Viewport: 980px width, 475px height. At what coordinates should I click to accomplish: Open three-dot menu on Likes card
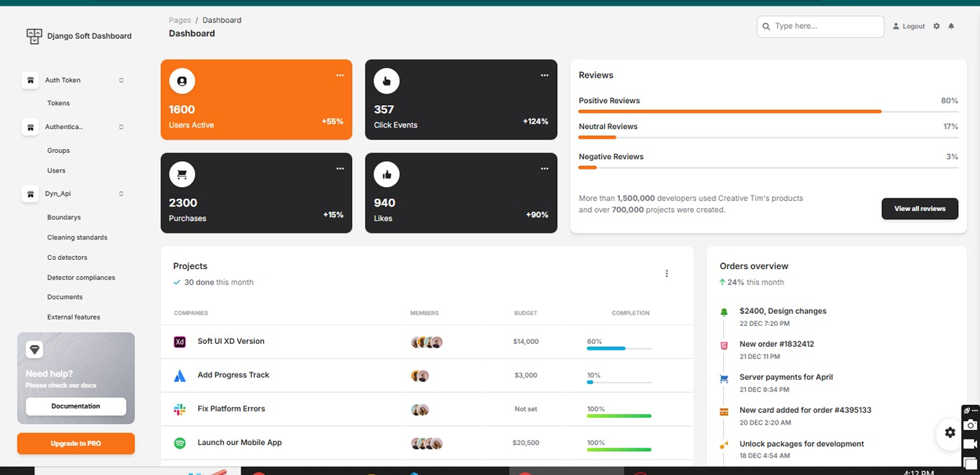(x=545, y=168)
